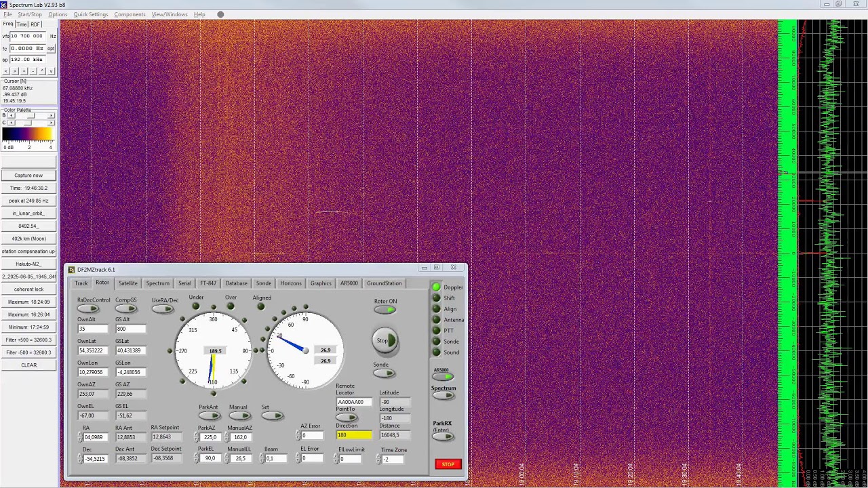Click the Capture now button
Screen dimensions: 868x488
tap(28, 176)
